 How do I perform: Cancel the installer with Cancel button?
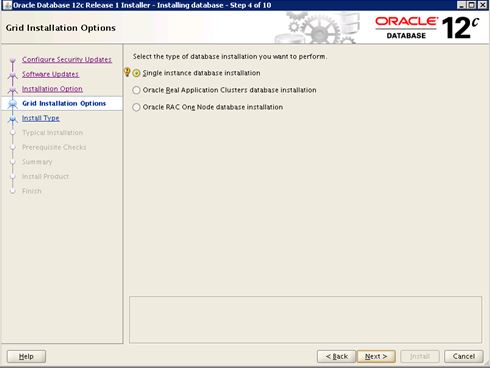pos(464,356)
